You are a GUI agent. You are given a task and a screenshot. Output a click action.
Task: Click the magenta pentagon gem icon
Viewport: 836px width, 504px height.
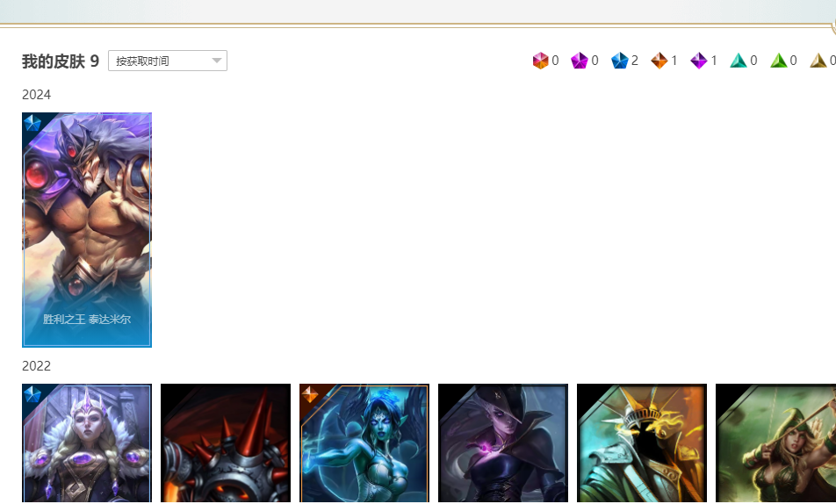(x=579, y=61)
